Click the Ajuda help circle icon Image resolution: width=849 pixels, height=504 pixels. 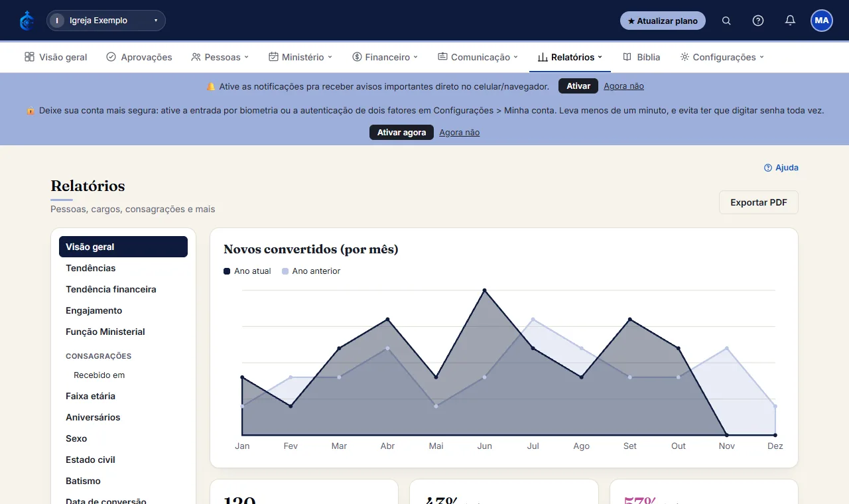point(768,168)
